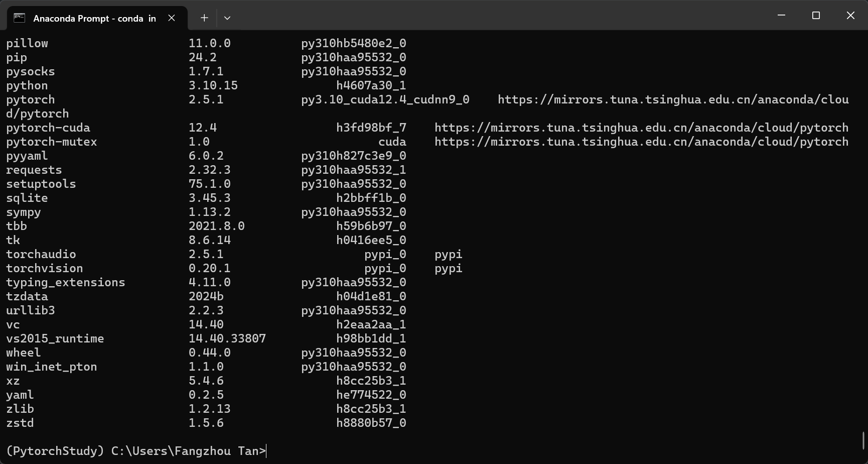Screen dimensions: 868x464
Task: Click the setuptools package name
Action: [41, 184]
